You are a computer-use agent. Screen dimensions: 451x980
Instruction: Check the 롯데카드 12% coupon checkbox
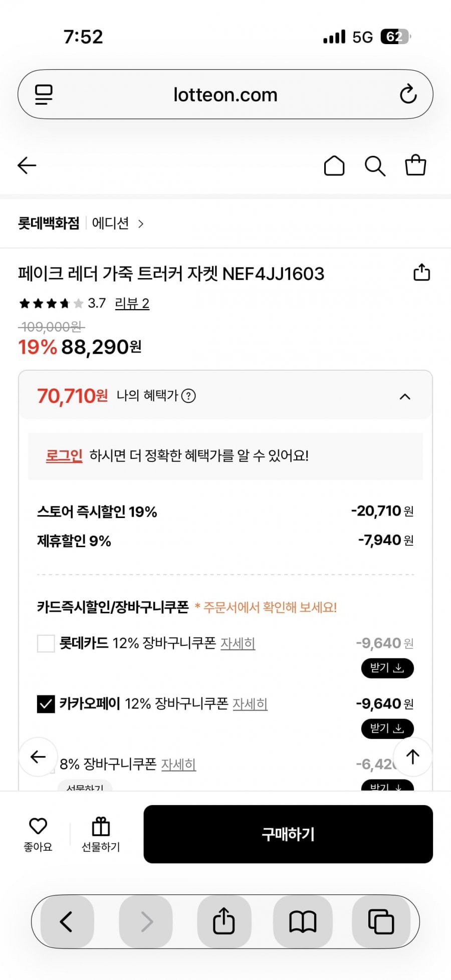click(46, 643)
